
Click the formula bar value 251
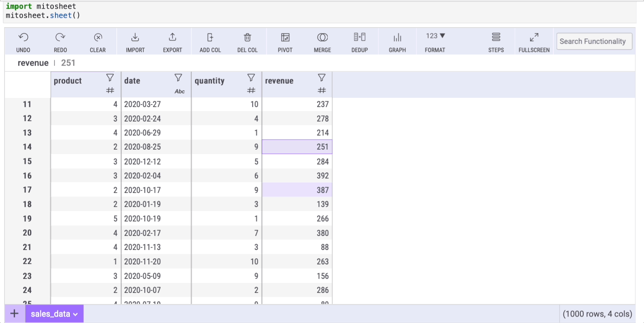pos(68,63)
